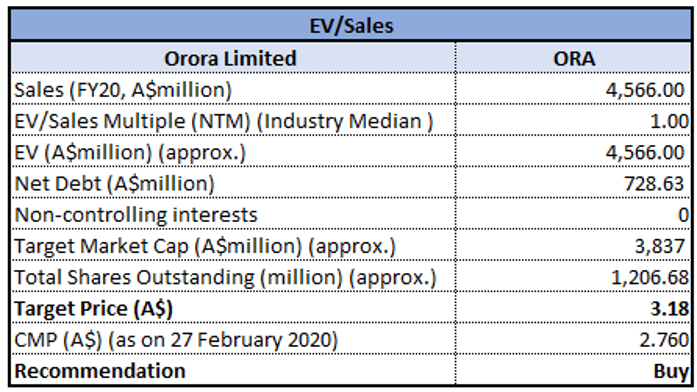Select the shares value 1,206.68
Screen dimensions: 697x392
pyautogui.click(x=573, y=276)
